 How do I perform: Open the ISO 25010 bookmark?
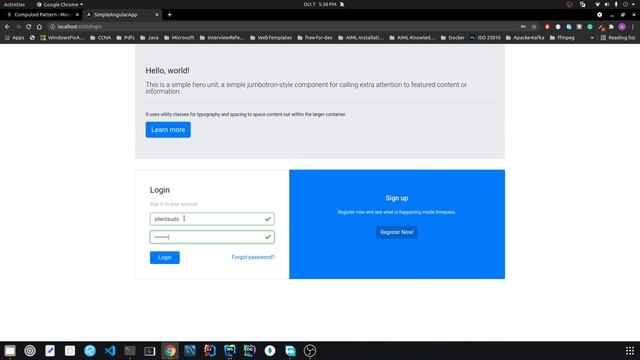tap(485, 38)
